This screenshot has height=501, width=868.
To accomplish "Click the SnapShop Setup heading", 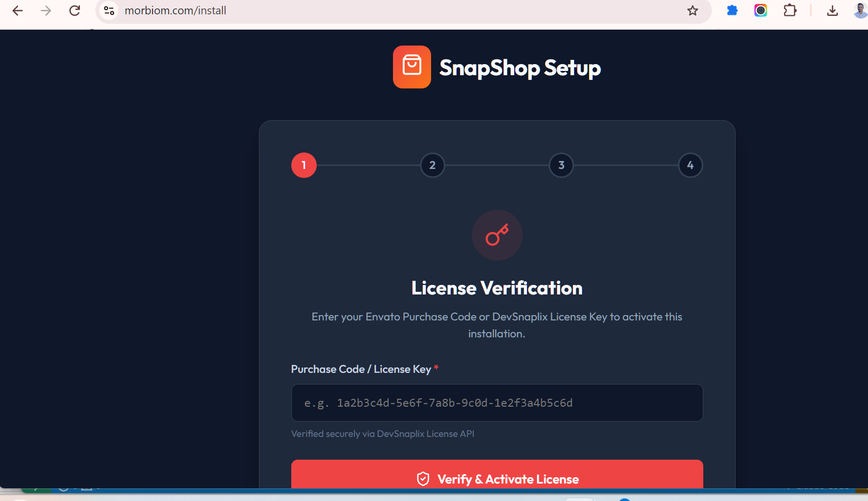I will [x=520, y=68].
